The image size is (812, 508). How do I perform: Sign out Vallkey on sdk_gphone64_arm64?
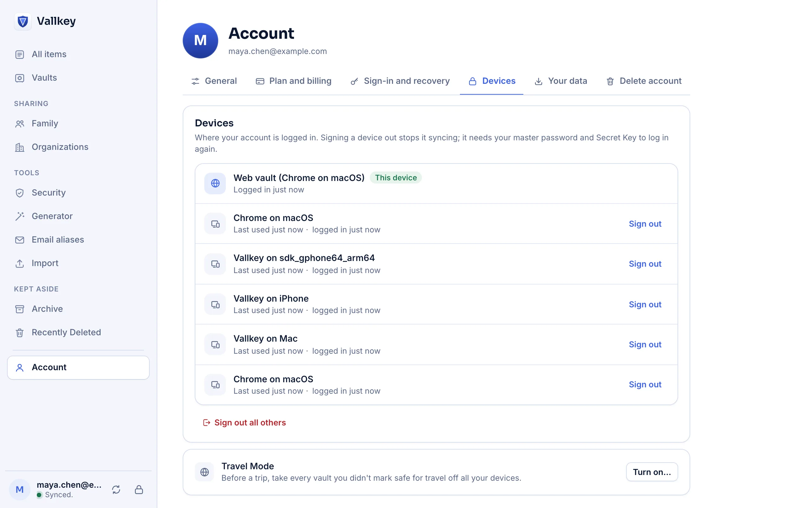click(x=645, y=264)
